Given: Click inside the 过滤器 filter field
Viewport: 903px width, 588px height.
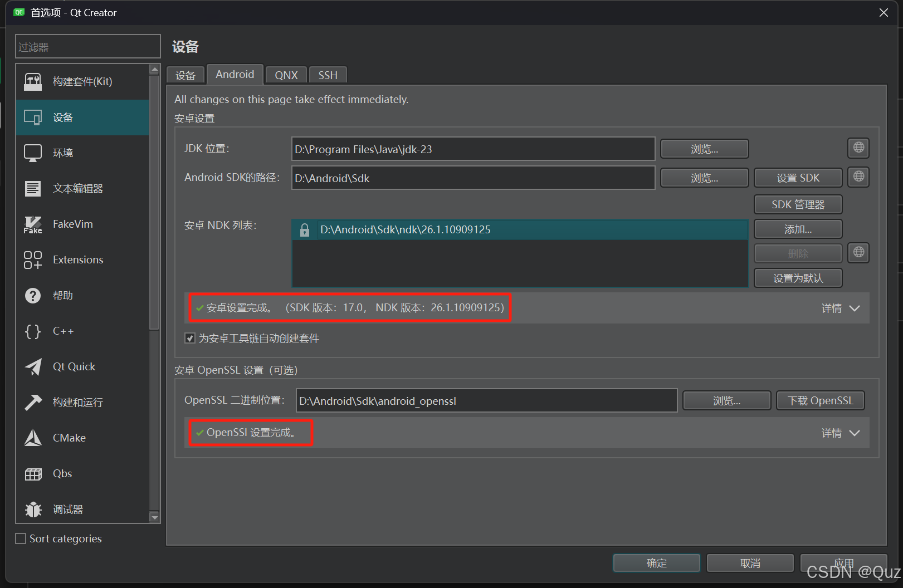Looking at the screenshot, I should (87, 46).
